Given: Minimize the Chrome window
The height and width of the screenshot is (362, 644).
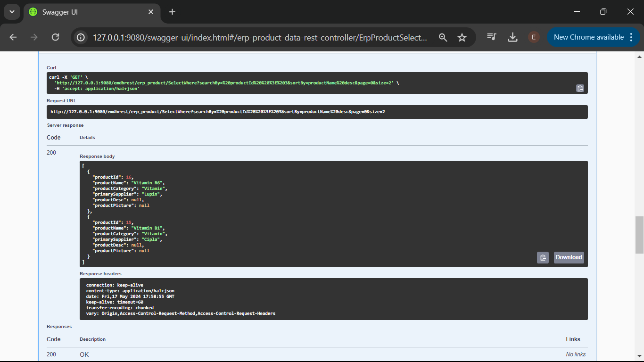Looking at the screenshot, I should pyautogui.click(x=577, y=12).
